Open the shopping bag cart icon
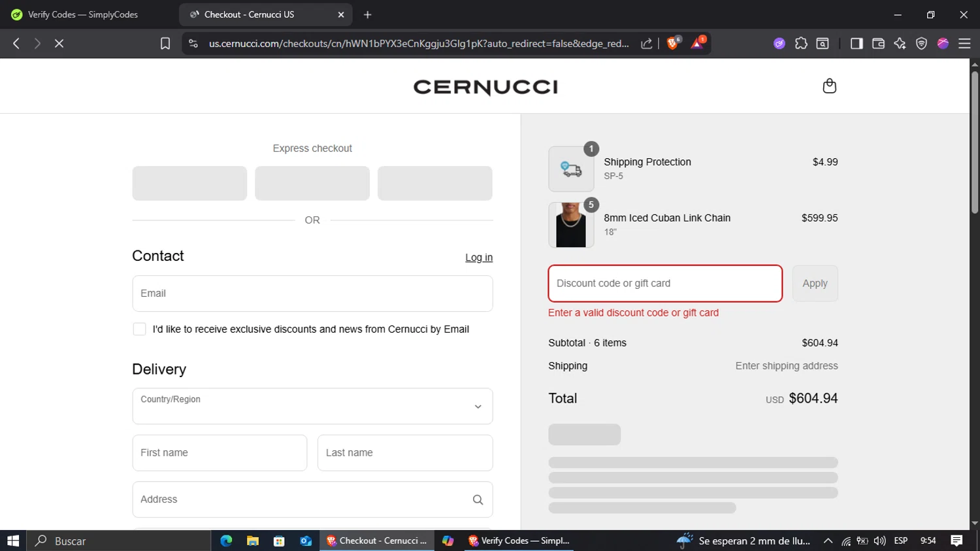 (829, 86)
